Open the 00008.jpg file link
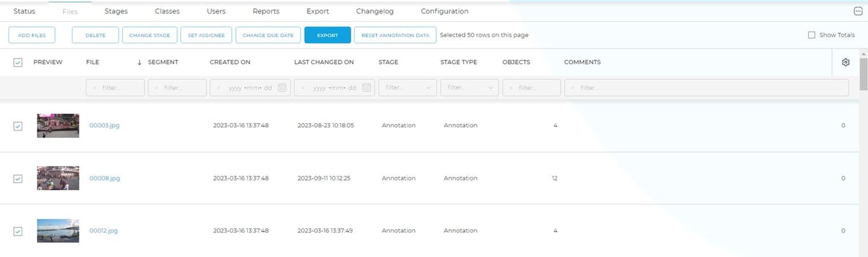Image resolution: width=868 pixels, height=257 pixels. 104,178
